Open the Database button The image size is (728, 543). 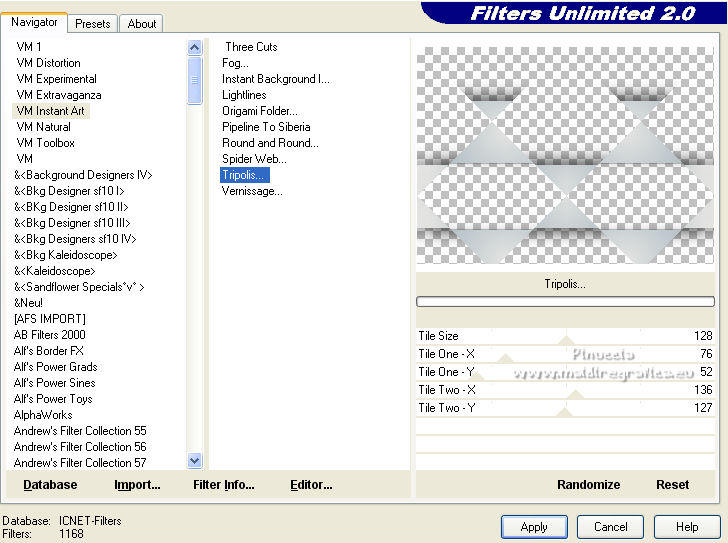[x=50, y=485]
